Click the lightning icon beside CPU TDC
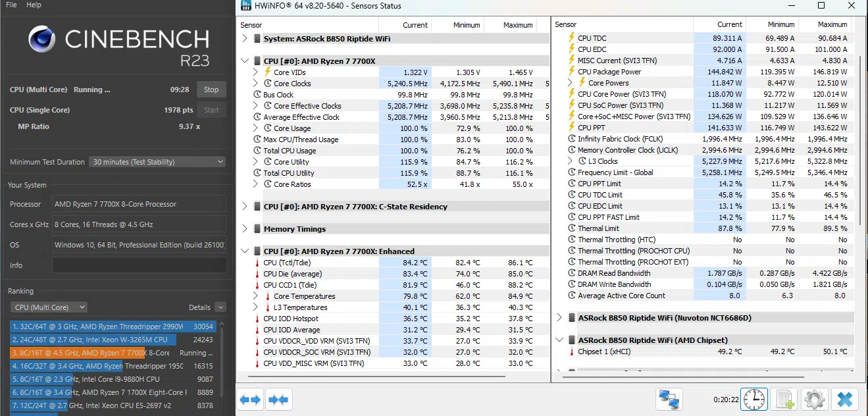The height and width of the screenshot is (416, 868). [571, 38]
